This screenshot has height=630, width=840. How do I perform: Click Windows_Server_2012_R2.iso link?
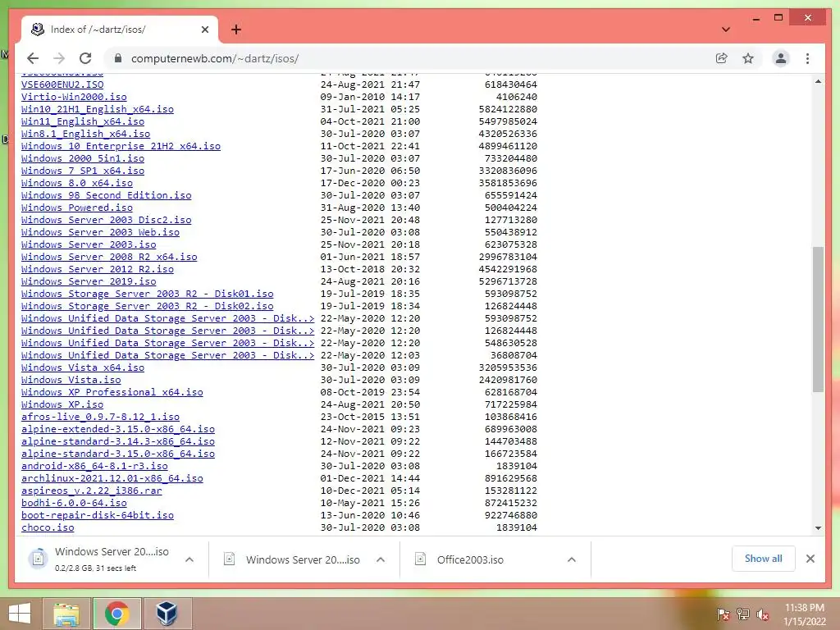pos(98,269)
